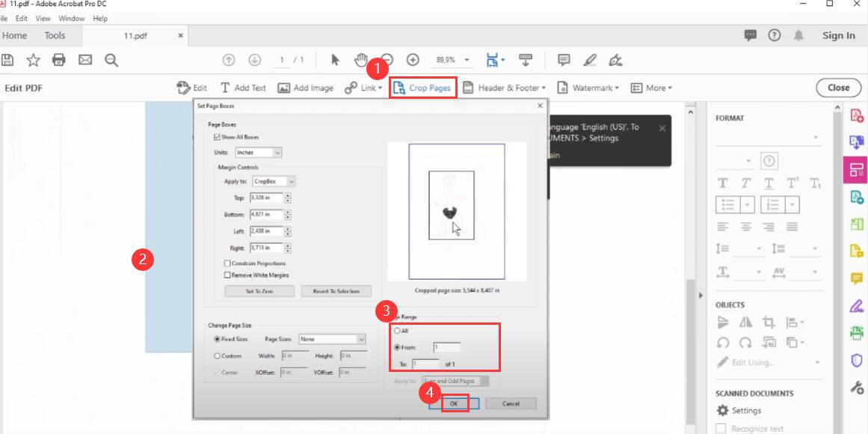Open the Page Sizes dropdown set to None

pyautogui.click(x=333, y=339)
